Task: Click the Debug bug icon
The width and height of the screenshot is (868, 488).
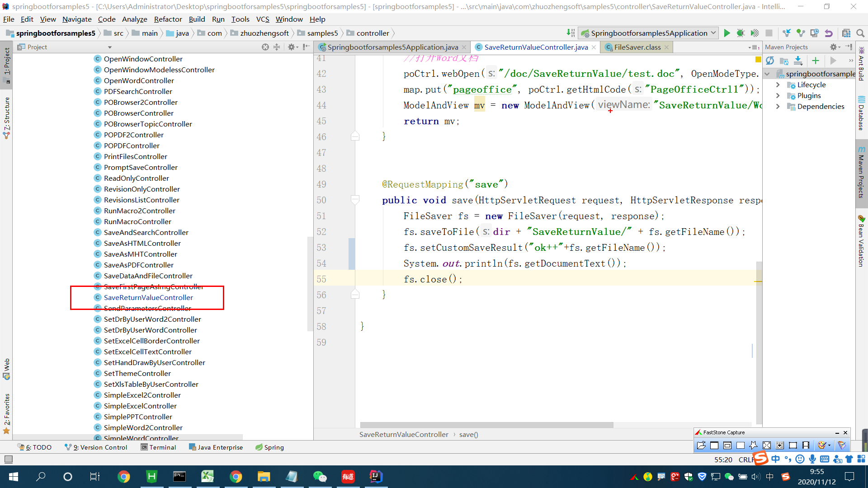Action: click(741, 33)
